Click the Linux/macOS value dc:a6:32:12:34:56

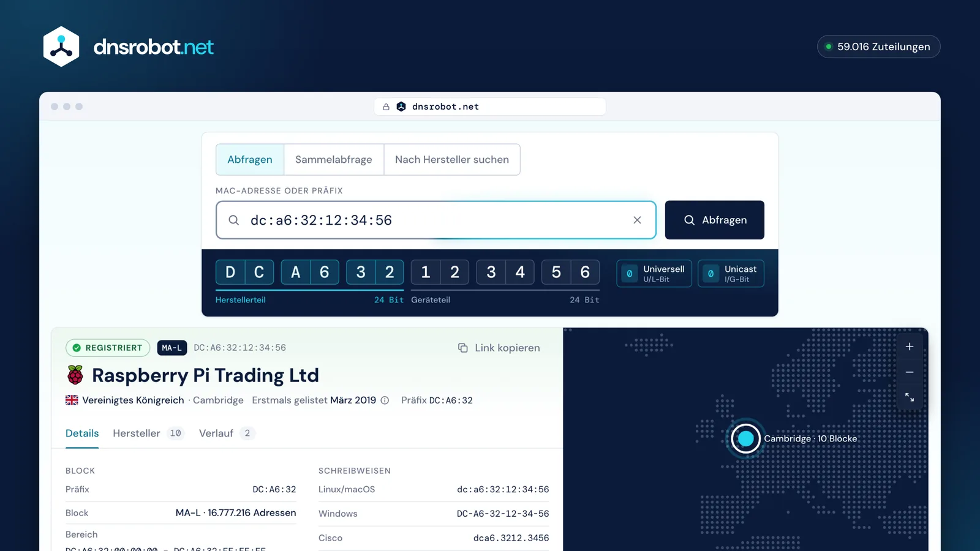[503, 490]
